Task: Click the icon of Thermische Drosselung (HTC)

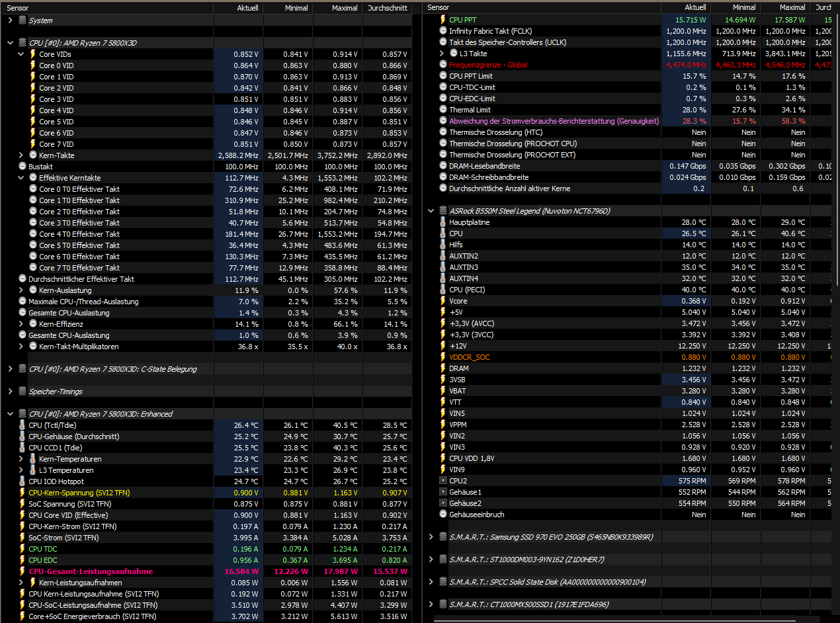Action: click(x=443, y=132)
